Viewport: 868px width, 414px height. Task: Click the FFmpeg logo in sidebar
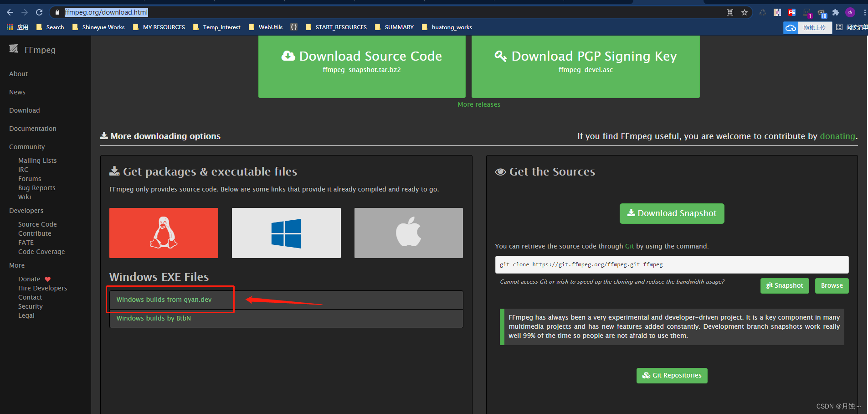(x=14, y=49)
